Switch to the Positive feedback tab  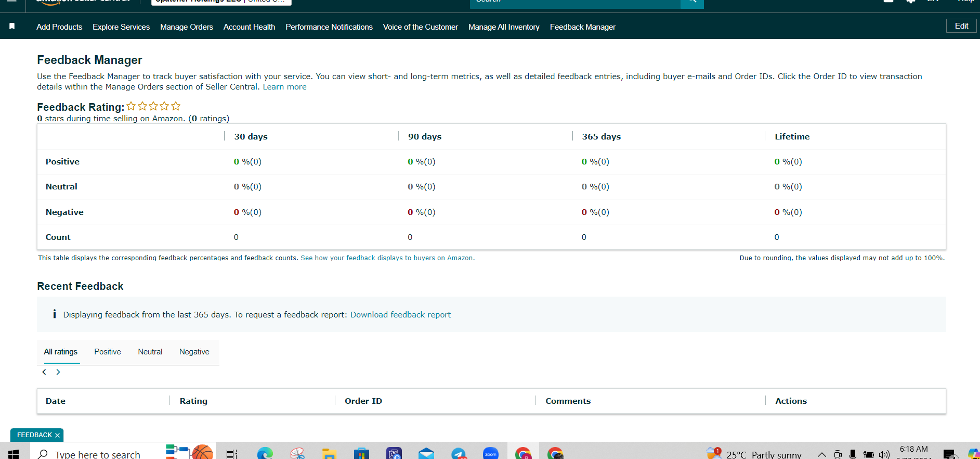pyautogui.click(x=108, y=352)
